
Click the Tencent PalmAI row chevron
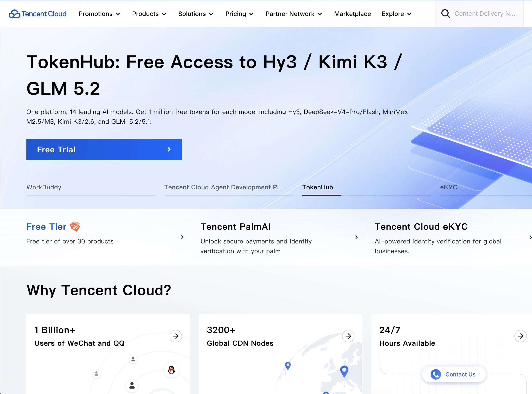pyautogui.click(x=356, y=237)
